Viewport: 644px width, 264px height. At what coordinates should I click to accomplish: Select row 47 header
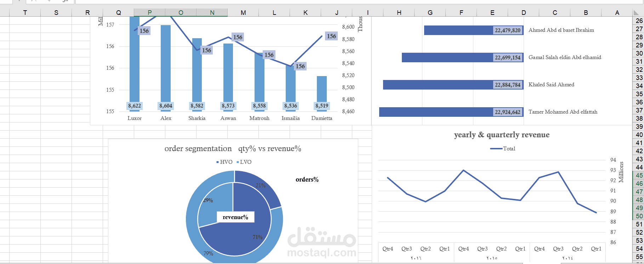[x=639, y=192]
